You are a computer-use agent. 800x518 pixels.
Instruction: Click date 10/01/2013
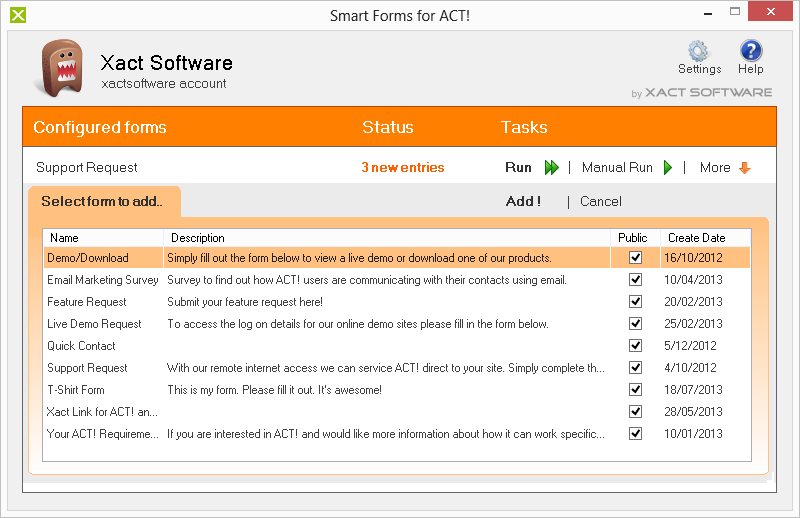click(x=693, y=433)
